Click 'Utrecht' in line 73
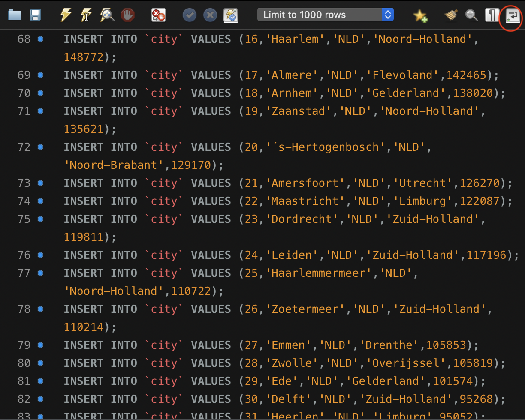The height and width of the screenshot is (420, 525). coord(422,183)
